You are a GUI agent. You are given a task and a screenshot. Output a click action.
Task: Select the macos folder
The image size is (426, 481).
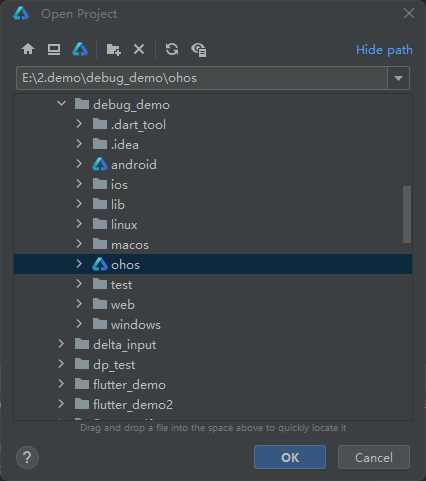(x=130, y=245)
